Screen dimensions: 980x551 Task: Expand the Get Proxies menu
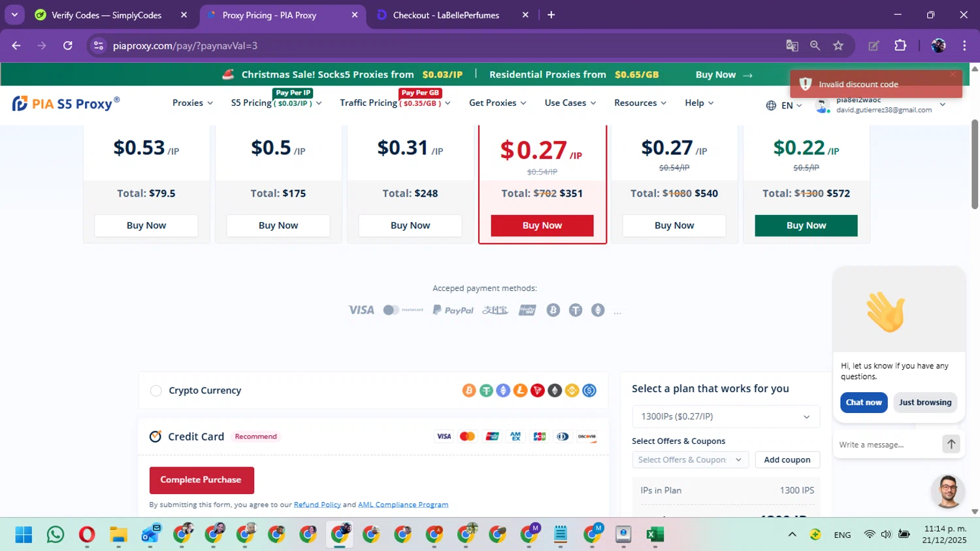(x=498, y=103)
